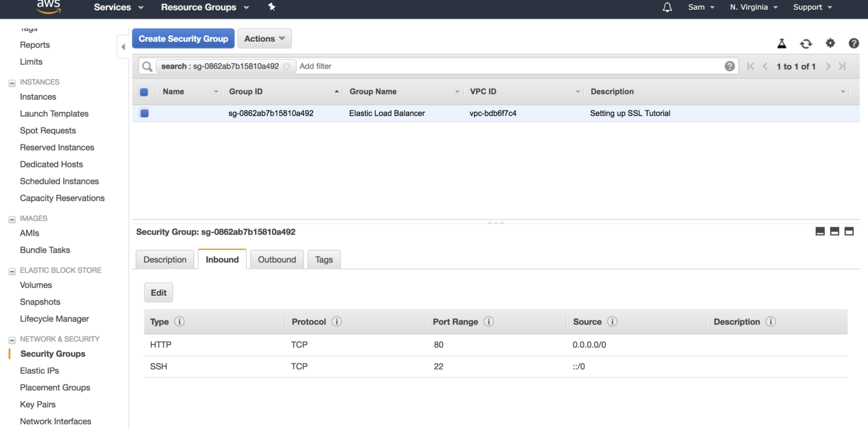Image resolution: width=868 pixels, height=429 pixels.
Task: Click the info icon beside Port Range
Action: point(489,321)
